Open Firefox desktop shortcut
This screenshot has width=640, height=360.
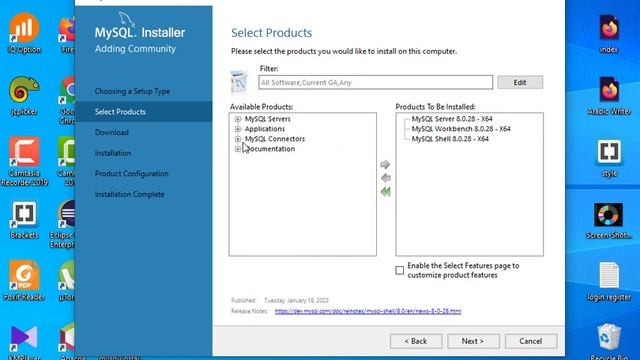[x=67, y=34]
